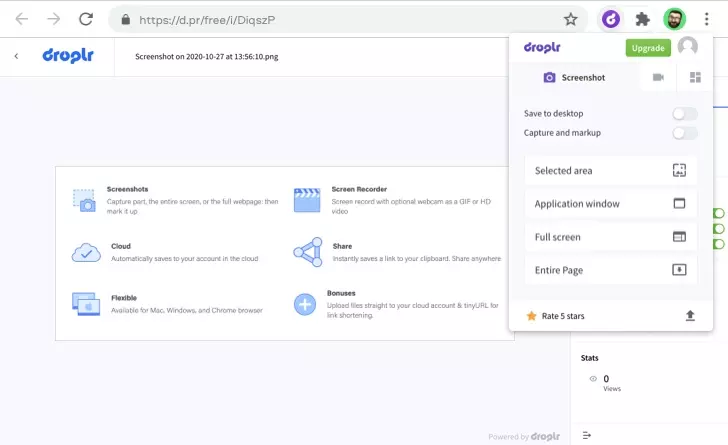This screenshot has width=728, height=445.
Task: Click the Droplr logo in extension popup
Action: click(542, 47)
